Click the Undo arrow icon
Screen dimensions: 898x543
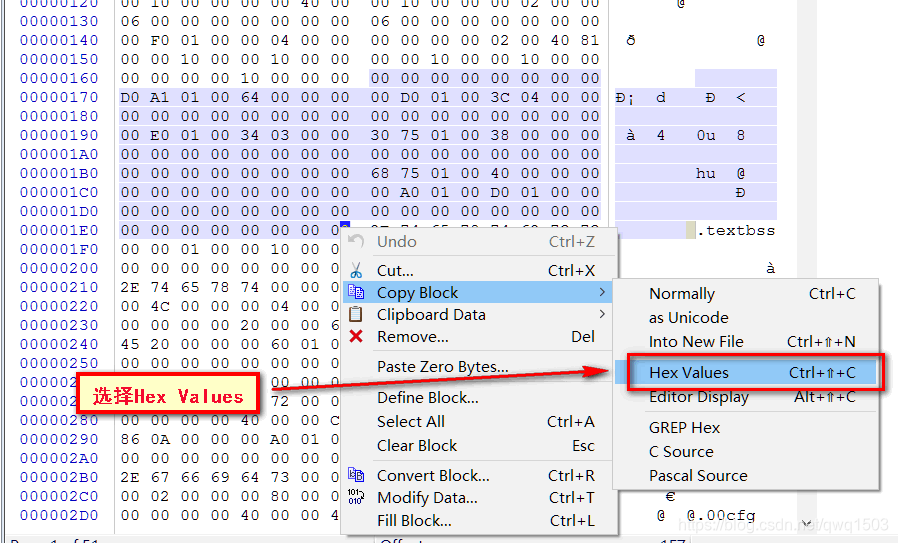point(356,241)
